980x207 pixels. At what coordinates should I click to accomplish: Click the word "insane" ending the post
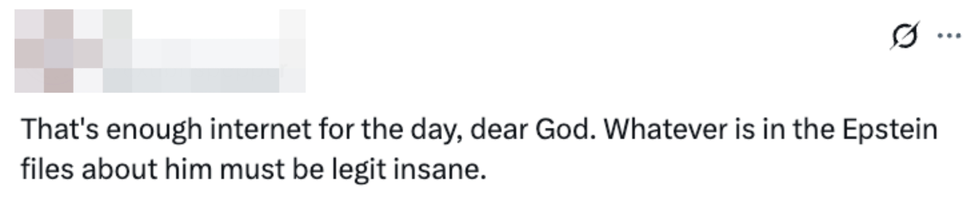pos(440,169)
